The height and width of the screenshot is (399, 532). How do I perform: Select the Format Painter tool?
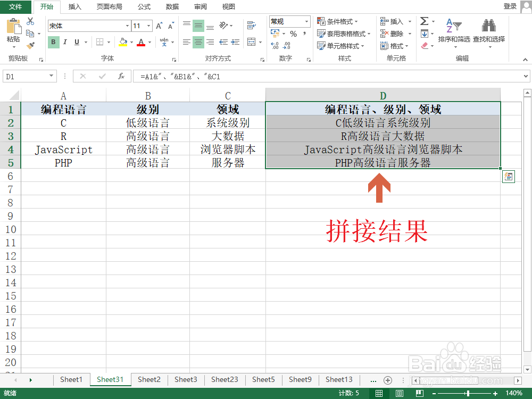pyautogui.click(x=30, y=45)
